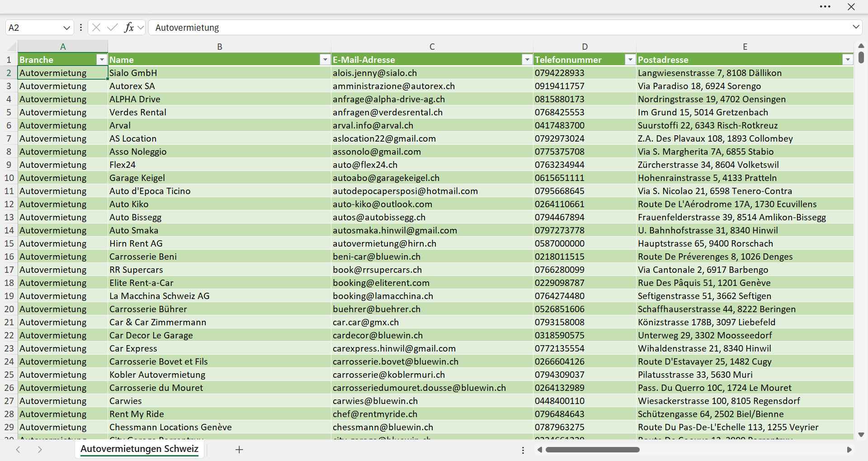Click the vertical scrollbar down arrow
This screenshot has height=461, width=868.
pos(861,434)
